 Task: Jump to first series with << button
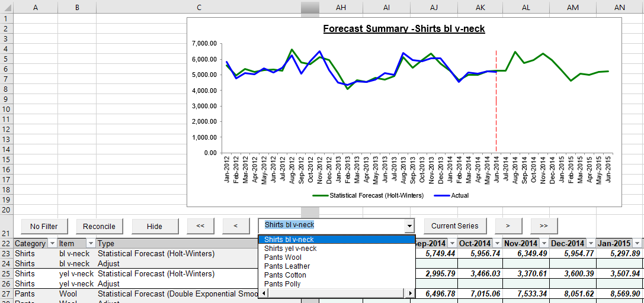pyautogui.click(x=200, y=225)
